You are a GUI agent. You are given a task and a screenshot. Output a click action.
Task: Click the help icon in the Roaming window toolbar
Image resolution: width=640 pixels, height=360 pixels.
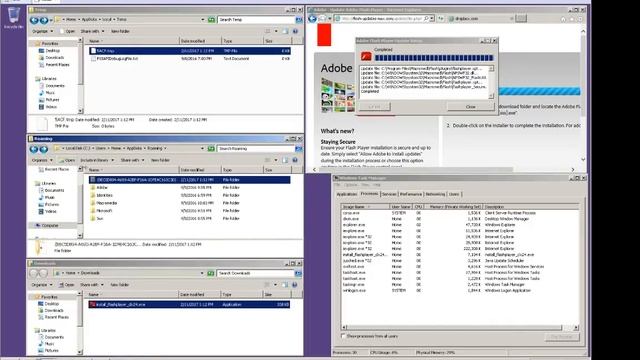[x=295, y=160]
